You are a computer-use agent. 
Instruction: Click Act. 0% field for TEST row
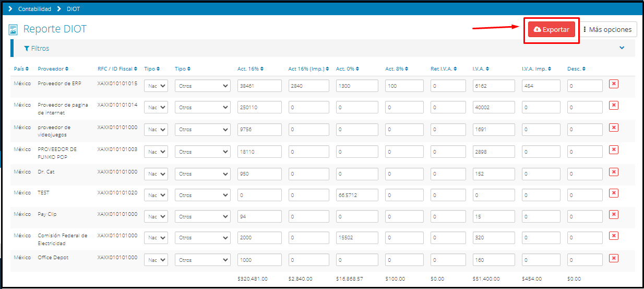[357, 195]
